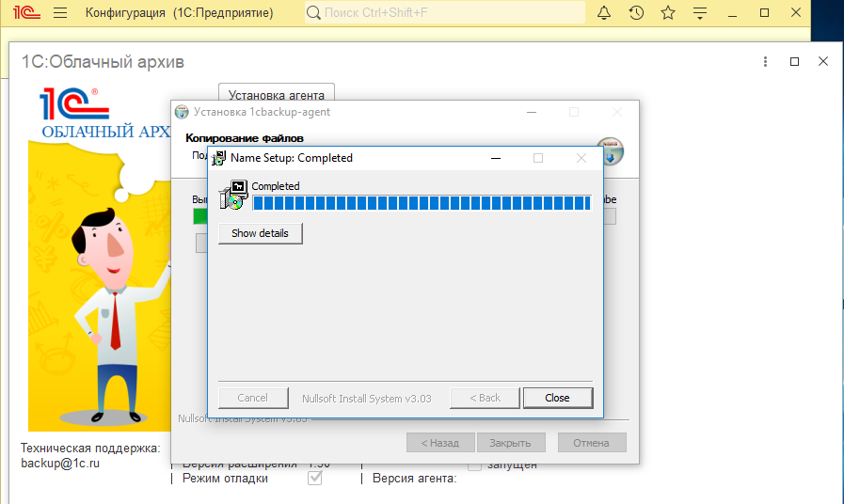Image resolution: width=844 pixels, height=504 pixels.
Task: Open history clock icon
Action: tap(636, 12)
